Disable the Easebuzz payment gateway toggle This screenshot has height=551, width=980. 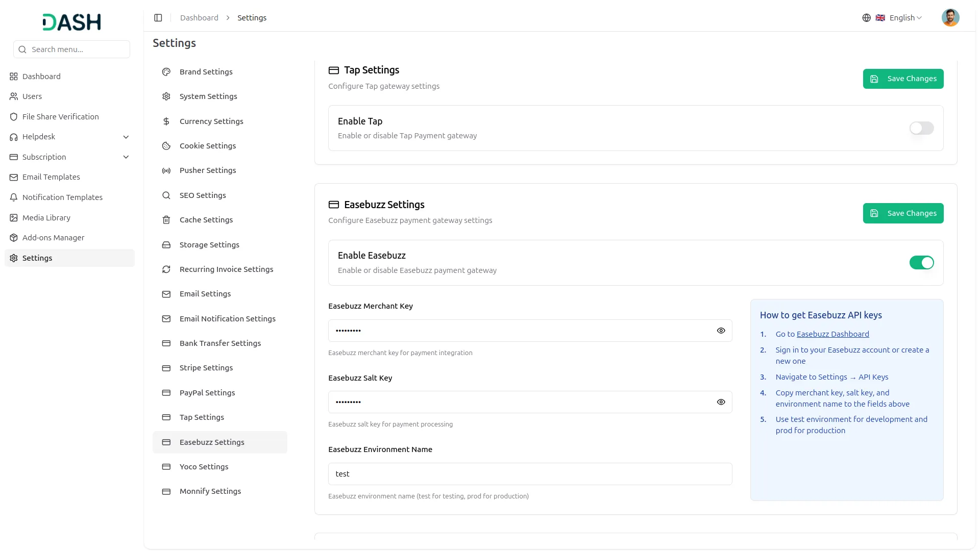pos(921,263)
